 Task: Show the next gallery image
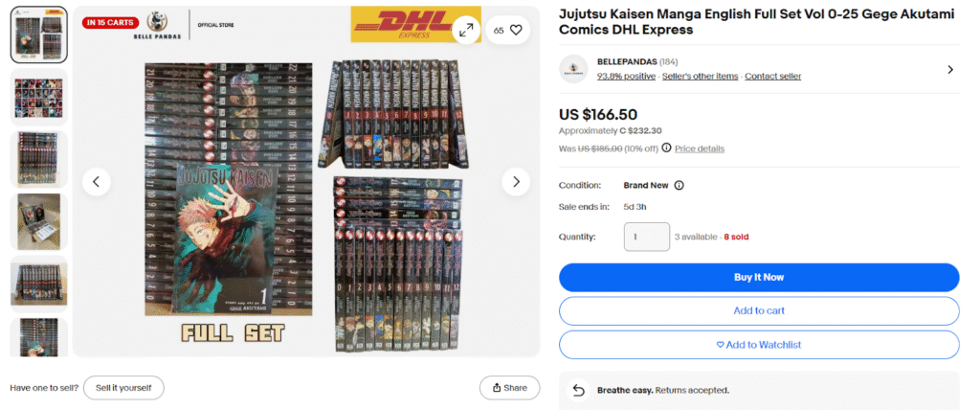coord(516,181)
